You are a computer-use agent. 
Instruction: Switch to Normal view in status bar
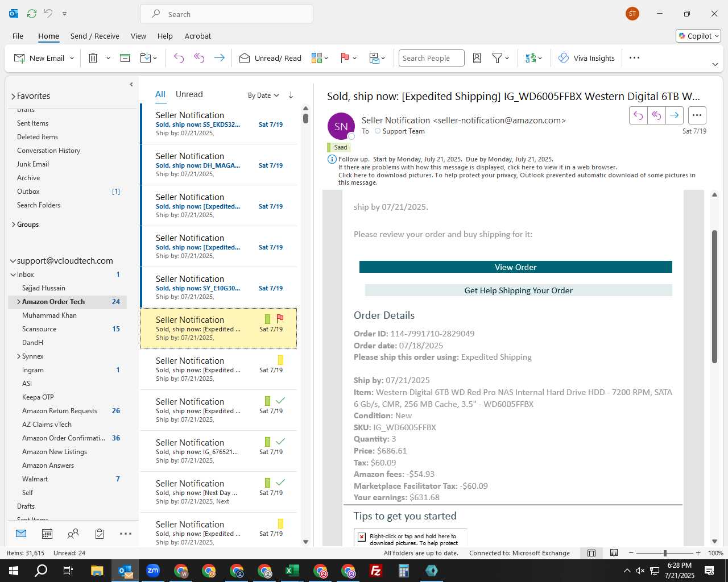[591, 553]
